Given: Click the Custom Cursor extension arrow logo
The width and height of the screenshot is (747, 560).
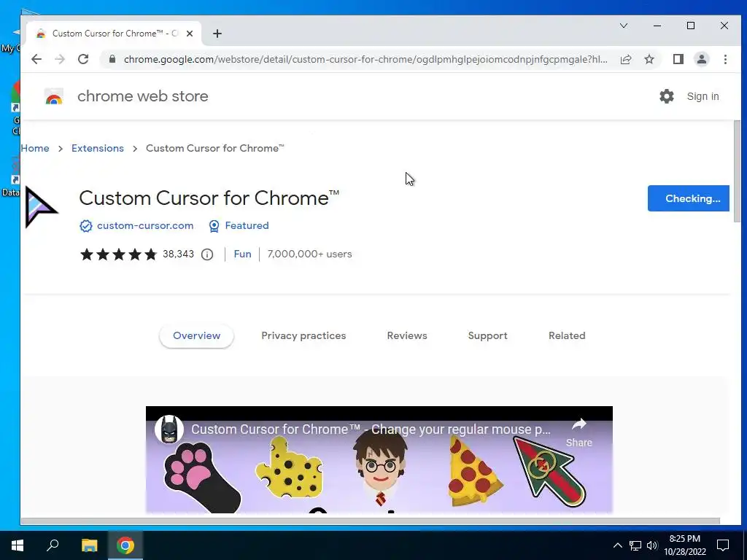Looking at the screenshot, I should 42,207.
